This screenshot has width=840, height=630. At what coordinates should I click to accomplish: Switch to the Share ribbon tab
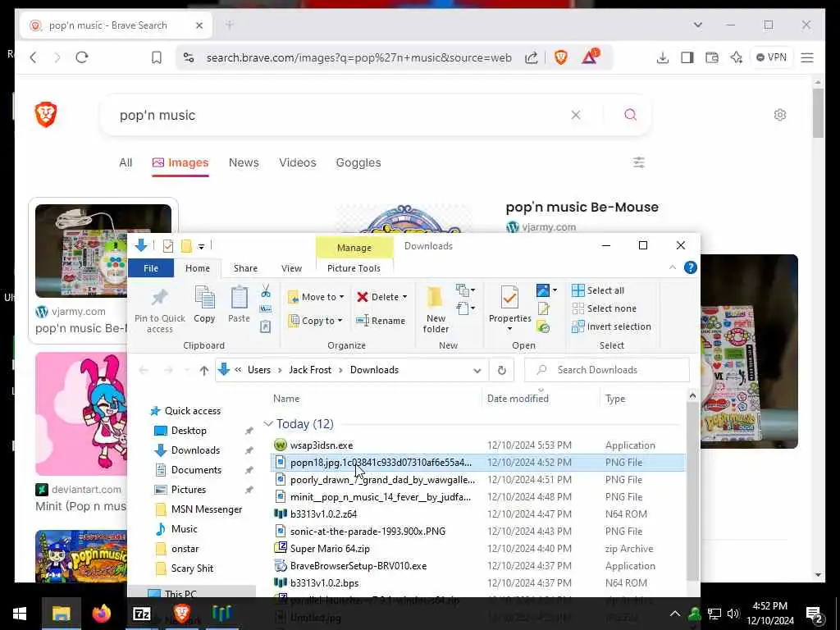click(245, 268)
